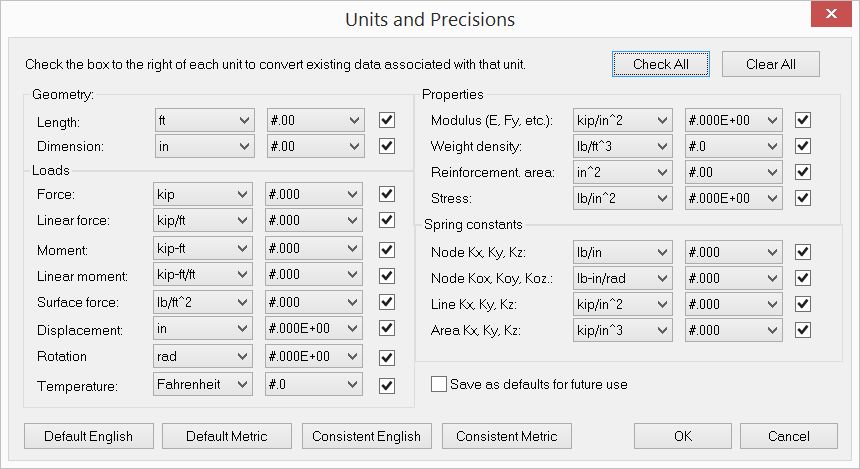Screen dimensions: 860x469
Task: Click the Clear All button
Action: [x=770, y=64]
